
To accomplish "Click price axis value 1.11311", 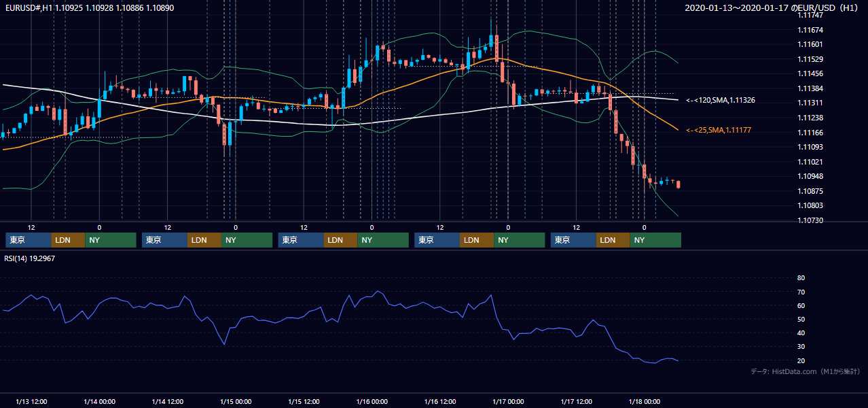I will [x=810, y=103].
